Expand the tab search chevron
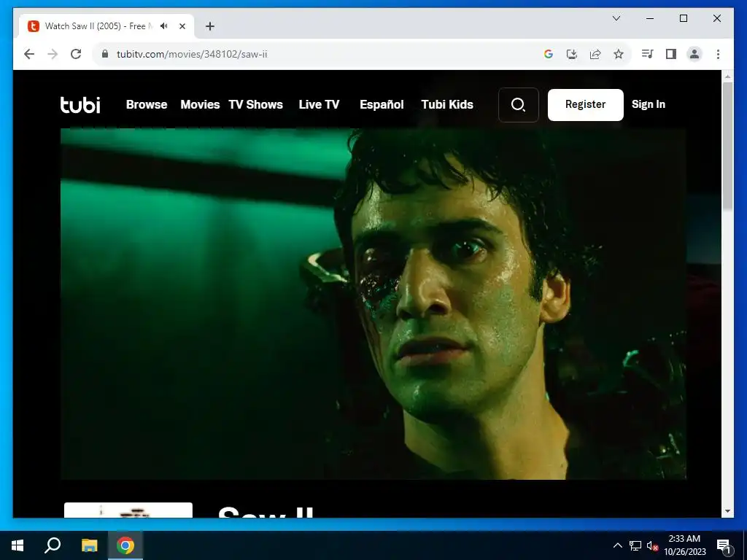Viewport: 747px width, 560px height. (x=616, y=18)
